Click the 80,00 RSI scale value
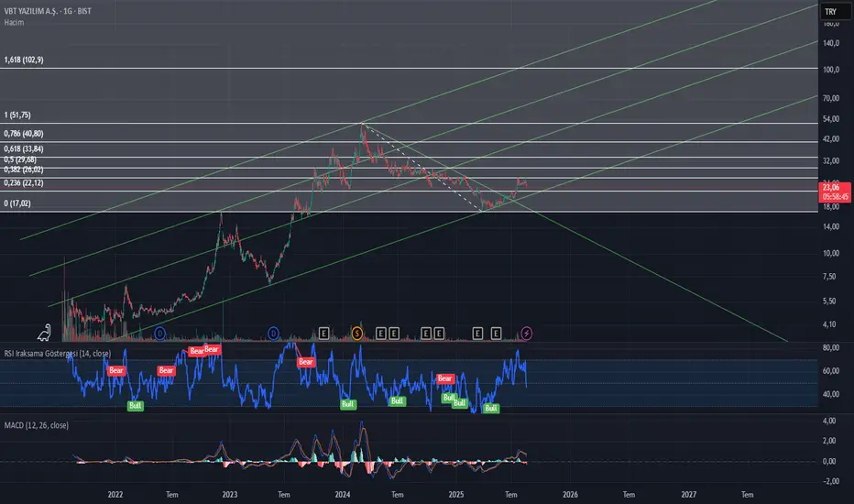854x504 pixels. coord(830,347)
